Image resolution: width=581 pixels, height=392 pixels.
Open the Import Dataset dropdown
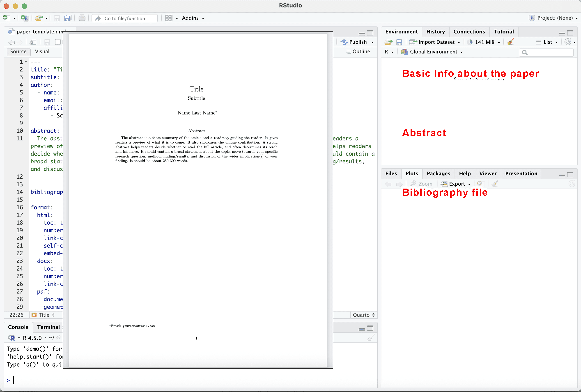click(436, 42)
